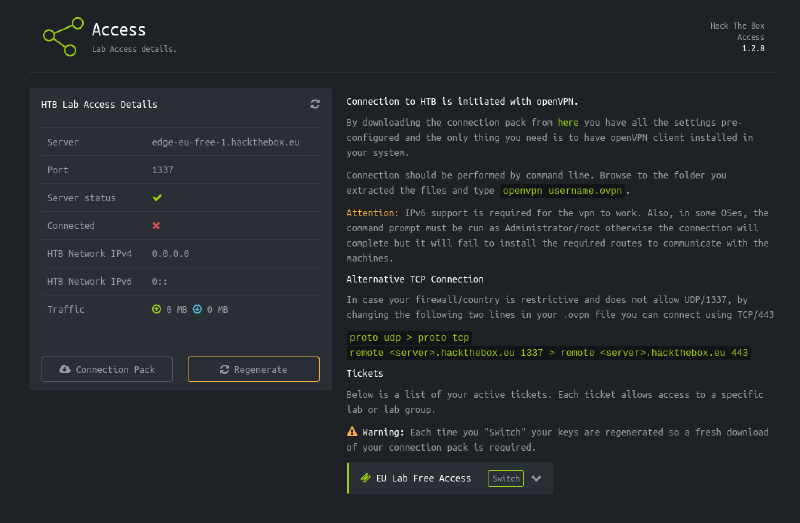Viewport: 800px width, 523px height.
Task: Click the blue download traffic arrow icon
Action: [x=197, y=309]
